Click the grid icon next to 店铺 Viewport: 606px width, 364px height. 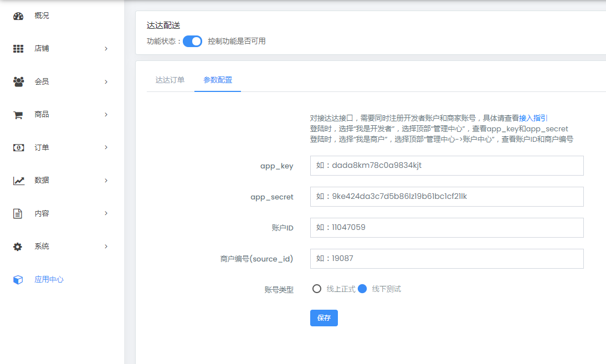pyautogui.click(x=18, y=49)
